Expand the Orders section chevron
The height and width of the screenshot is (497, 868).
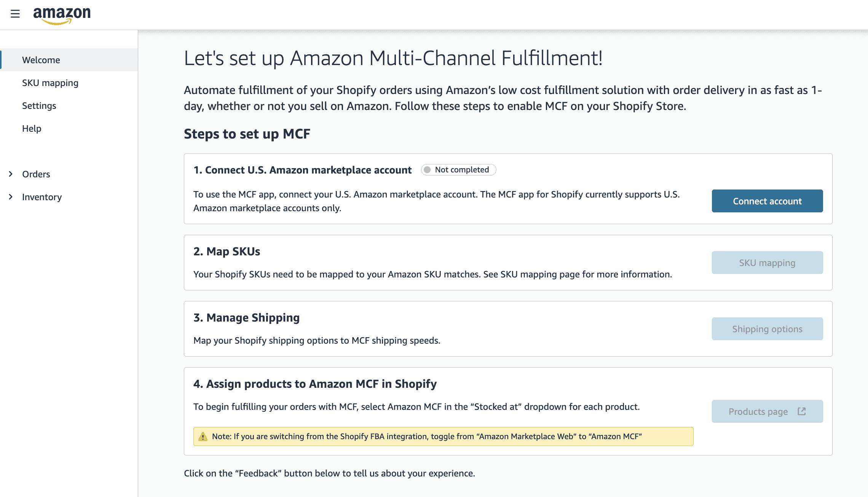tap(11, 174)
